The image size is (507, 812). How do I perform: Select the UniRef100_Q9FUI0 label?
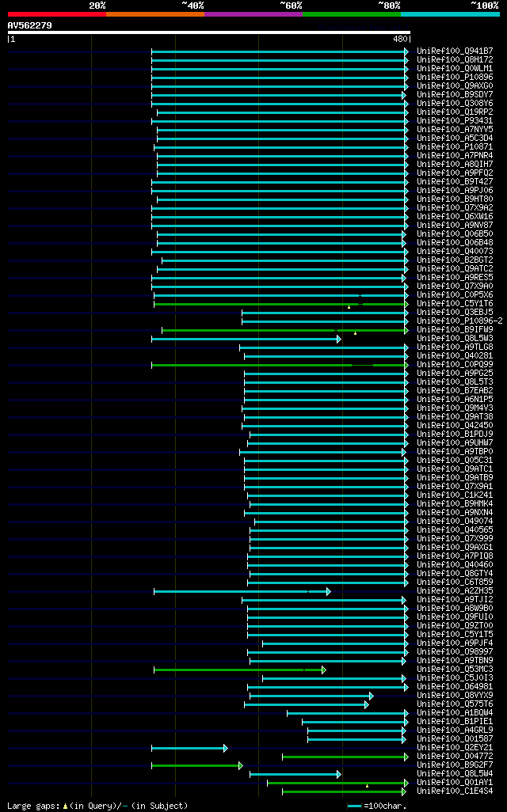456,617
